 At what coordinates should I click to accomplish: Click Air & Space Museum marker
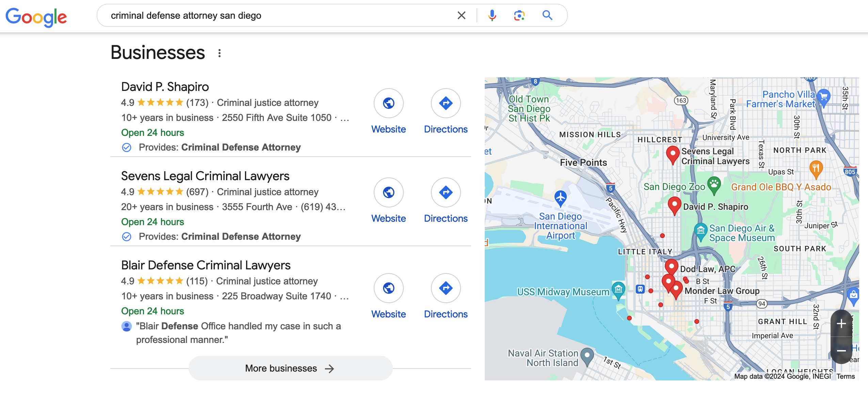click(701, 232)
